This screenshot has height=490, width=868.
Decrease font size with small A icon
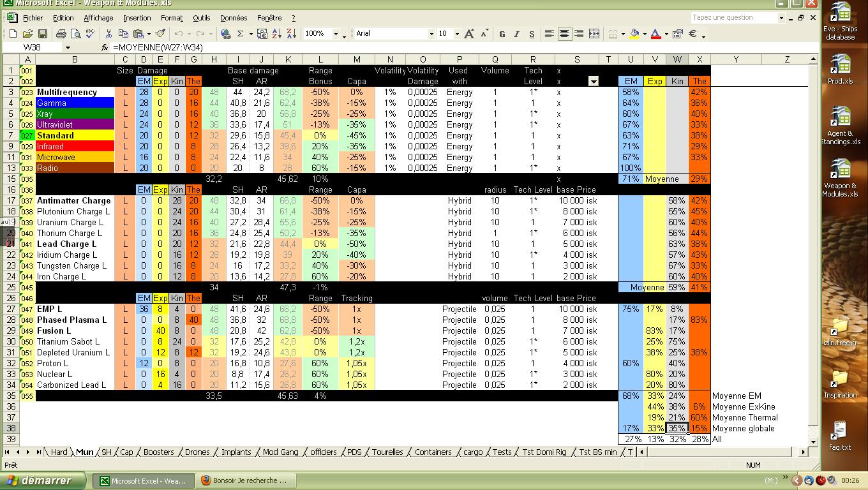click(x=484, y=34)
